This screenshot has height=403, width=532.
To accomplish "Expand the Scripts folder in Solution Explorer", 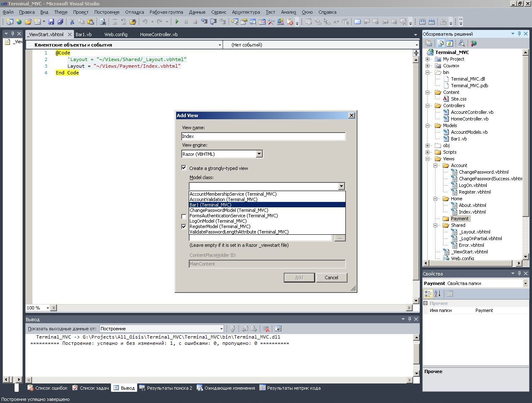I will [x=428, y=152].
